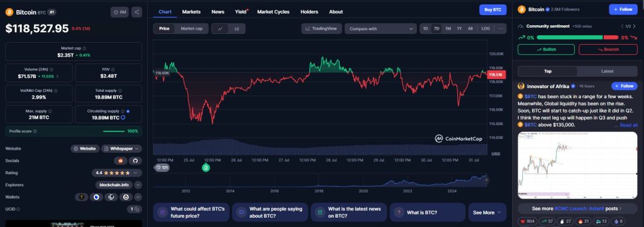Expand more explorers chevron

[138, 185]
